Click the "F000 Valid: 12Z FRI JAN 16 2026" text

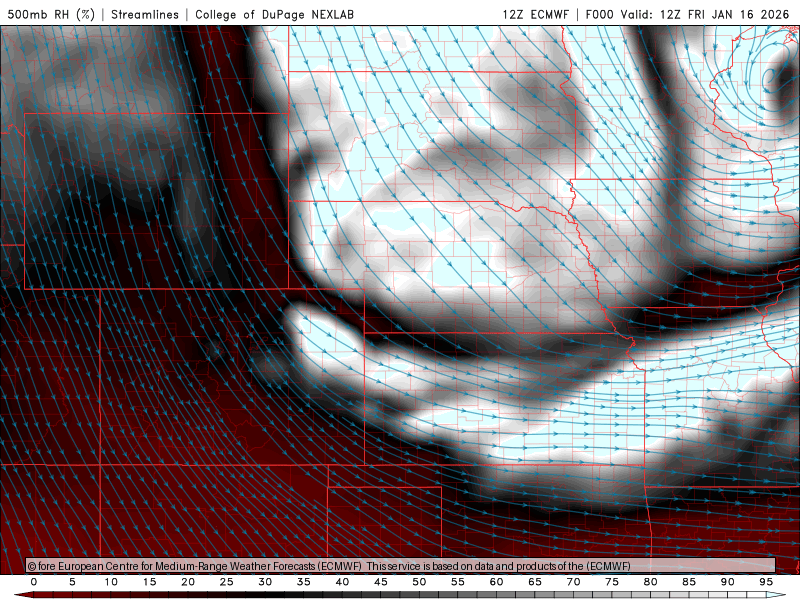(x=687, y=14)
